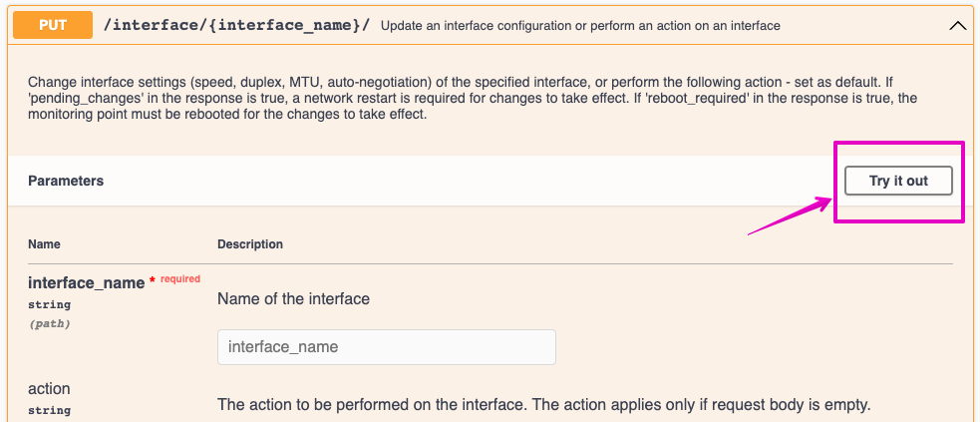Click the endpoint description paragraph
Screen dimensions: 980x422
click(x=472, y=97)
